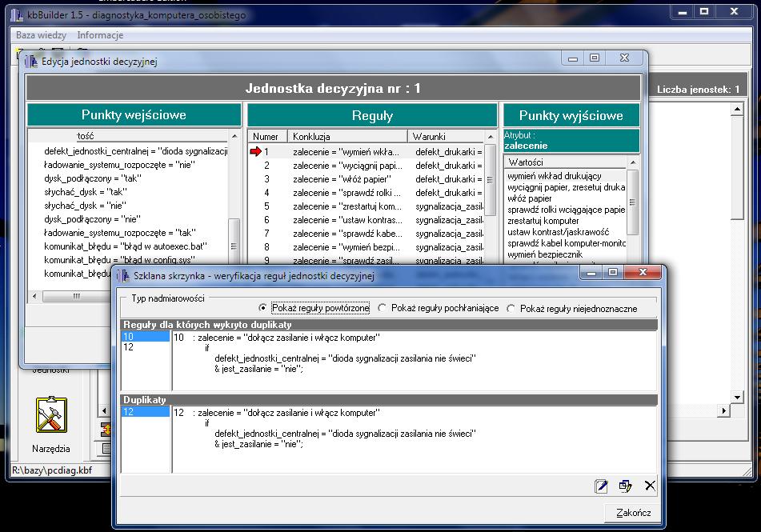761x532 pixels.
Task: Click the 'Liczba jenostek: 1' label
Action: click(698, 90)
